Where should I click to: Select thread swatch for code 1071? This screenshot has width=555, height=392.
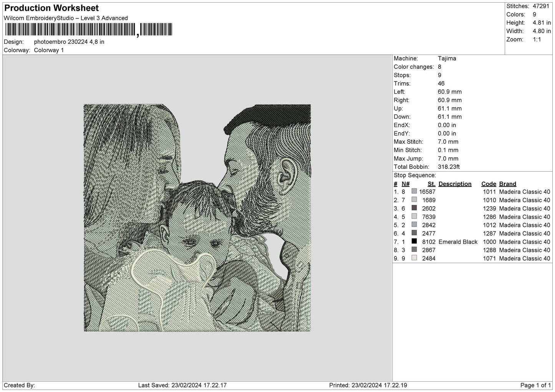click(x=414, y=258)
